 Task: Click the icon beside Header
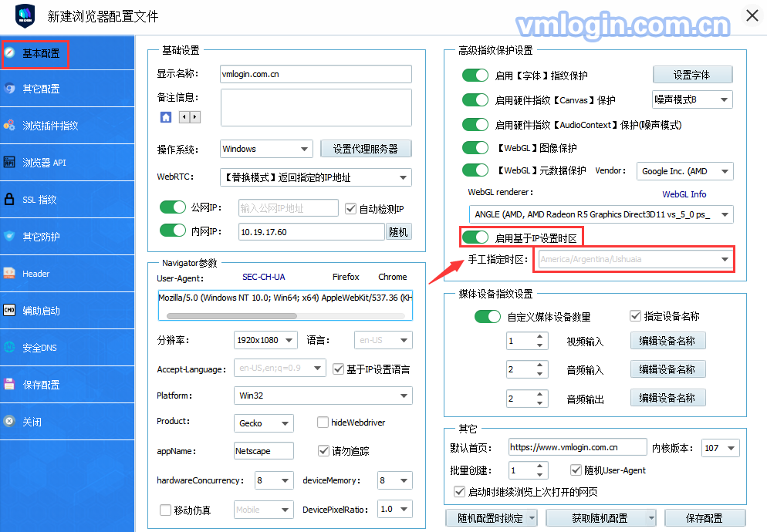[9, 273]
